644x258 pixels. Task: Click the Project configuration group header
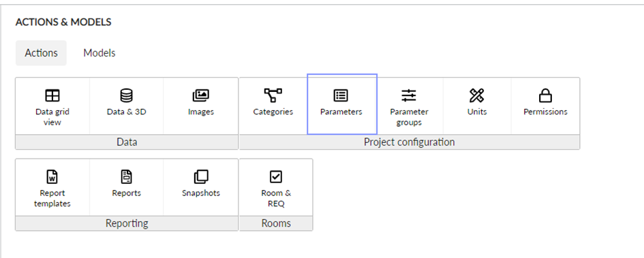[x=410, y=142]
